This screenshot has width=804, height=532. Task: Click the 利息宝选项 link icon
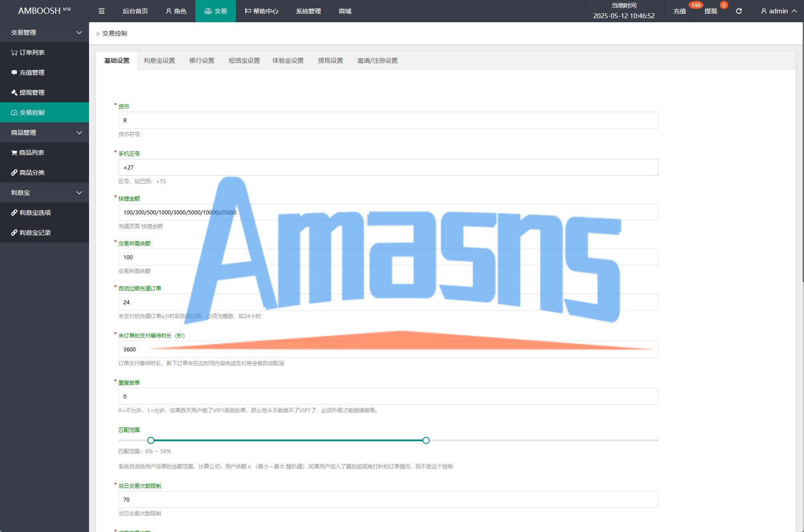[14, 213]
